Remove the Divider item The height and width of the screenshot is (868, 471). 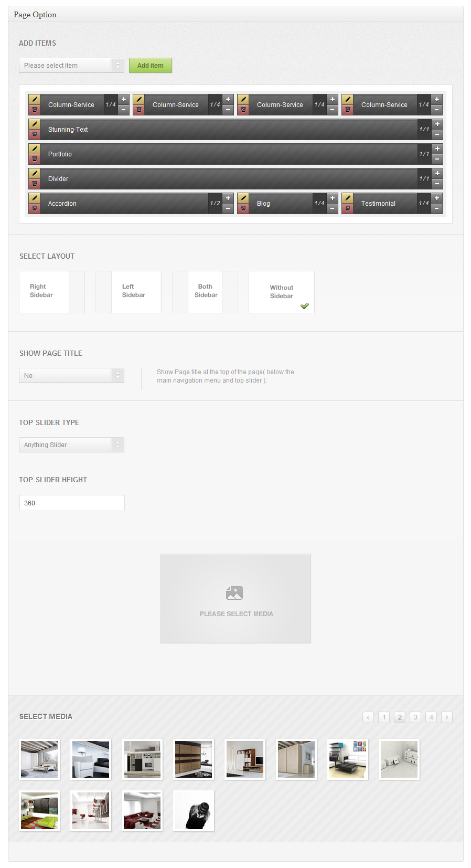(34, 184)
